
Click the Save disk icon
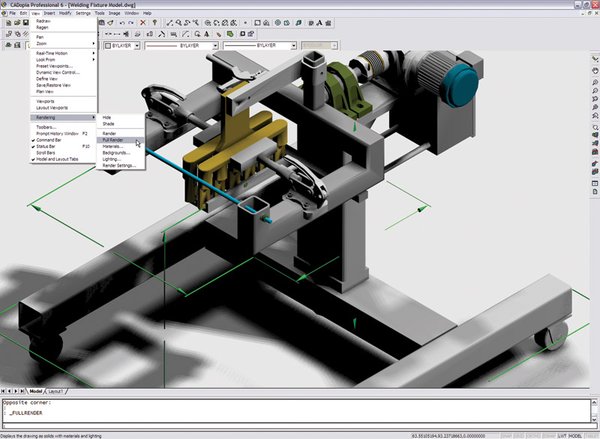tap(27, 22)
